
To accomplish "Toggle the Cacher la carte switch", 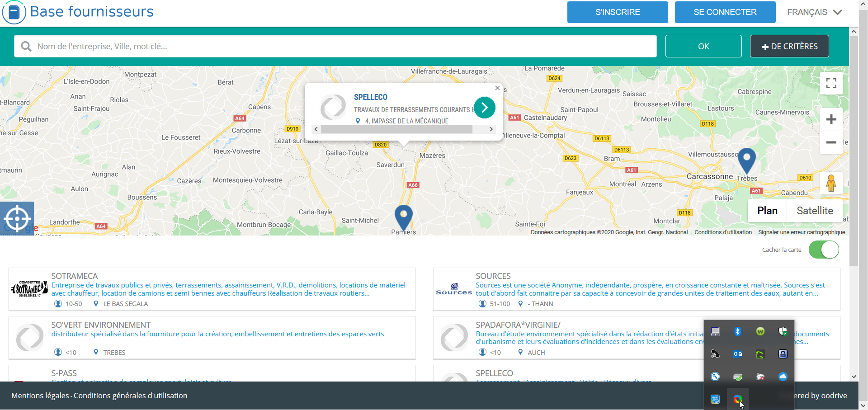I will coord(824,250).
